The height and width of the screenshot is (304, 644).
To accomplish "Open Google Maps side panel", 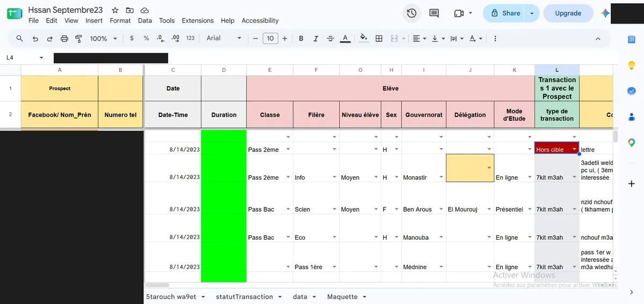I will click(x=632, y=143).
